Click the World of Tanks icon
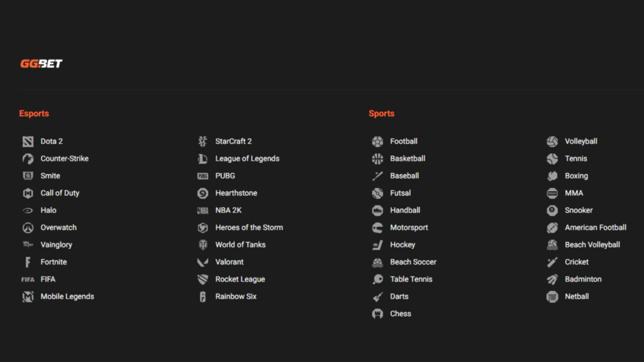This screenshot has height=362, width=644. point(203,245)
